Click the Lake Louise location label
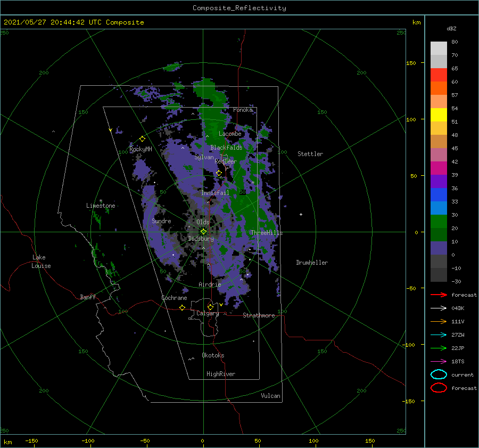 41,262
